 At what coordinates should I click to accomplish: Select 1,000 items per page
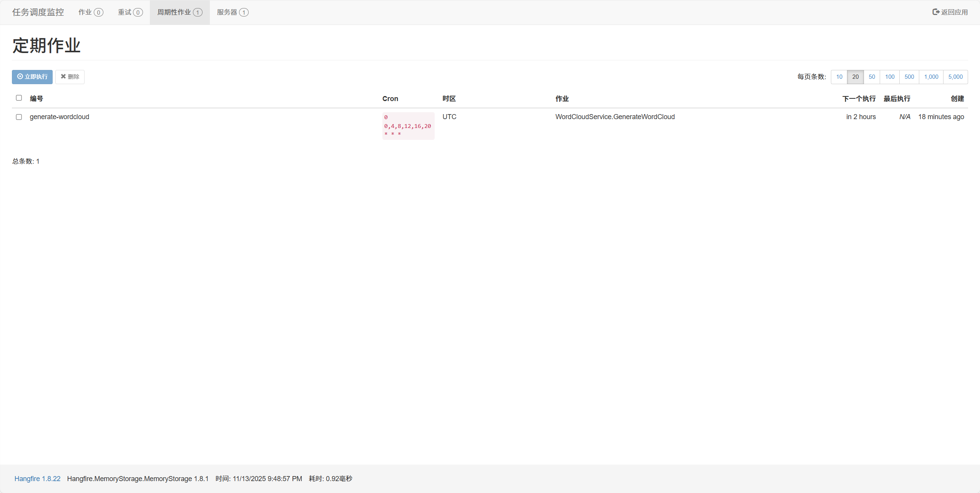coord(931,77)
